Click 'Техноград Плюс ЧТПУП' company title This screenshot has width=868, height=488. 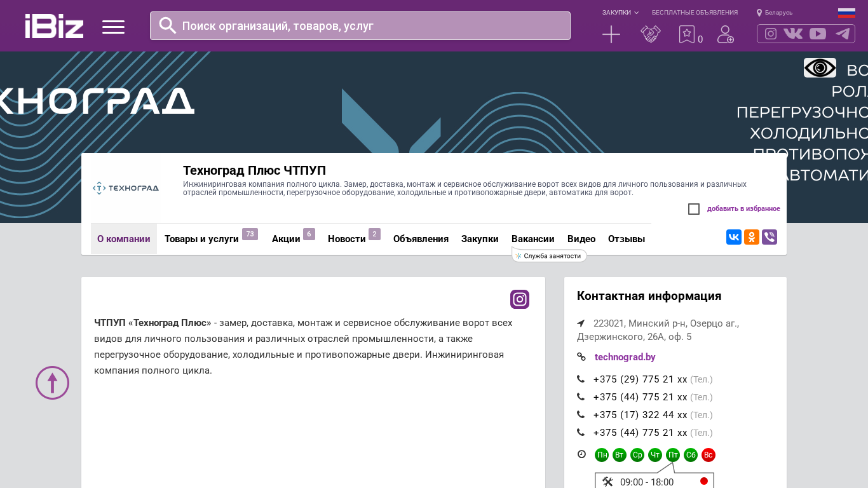pos(254,170)
